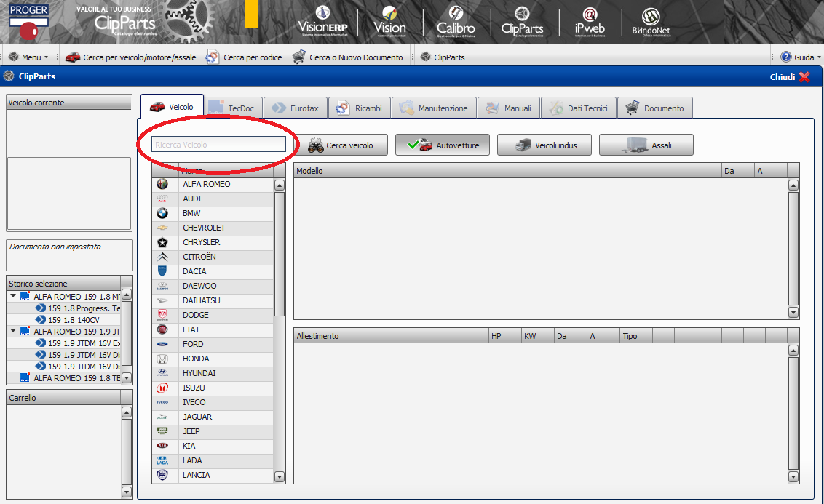Select the Veicolo tab

click(x=172, y=107)
